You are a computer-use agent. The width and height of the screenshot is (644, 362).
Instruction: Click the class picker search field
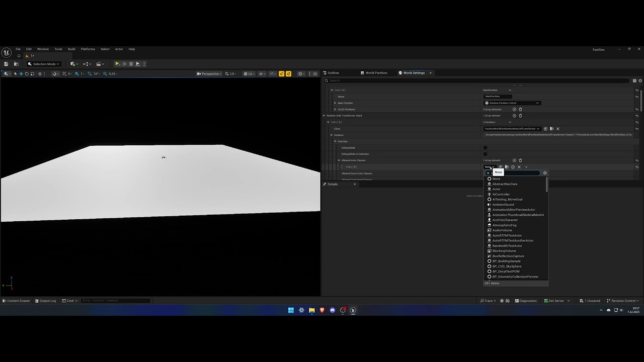coord(513,173)
